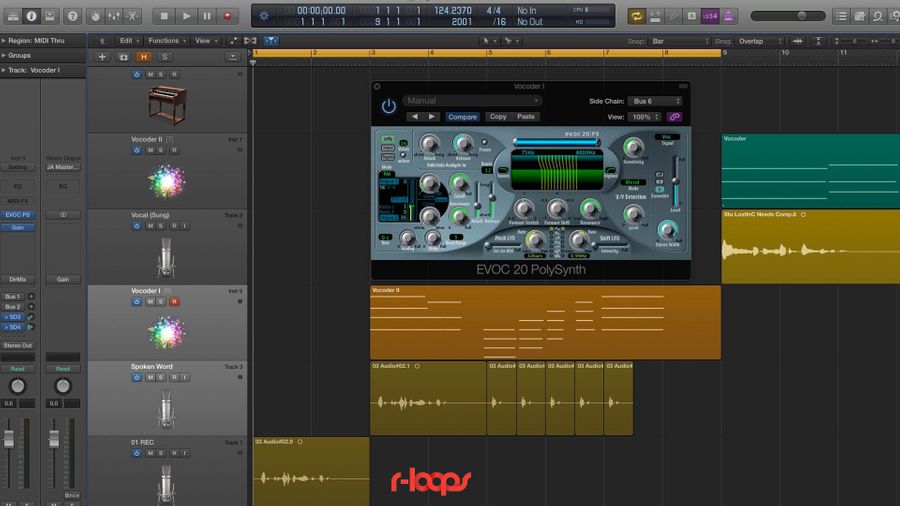
Task: Toggle the Replace mode button
Action: pos(655,16)
